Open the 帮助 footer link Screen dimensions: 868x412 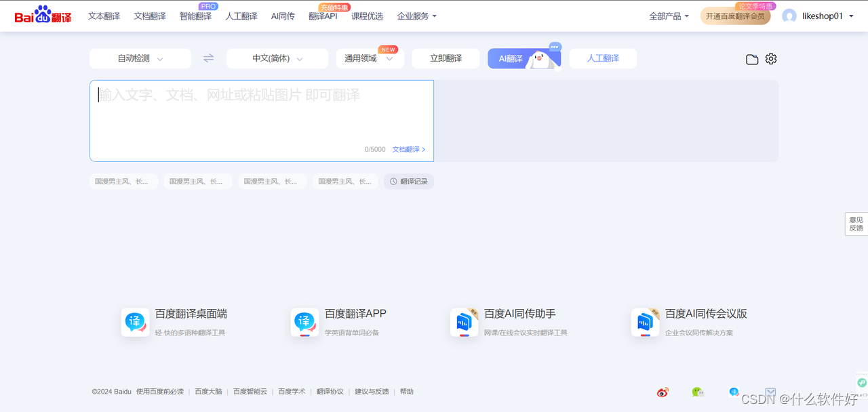pos(406,392)
